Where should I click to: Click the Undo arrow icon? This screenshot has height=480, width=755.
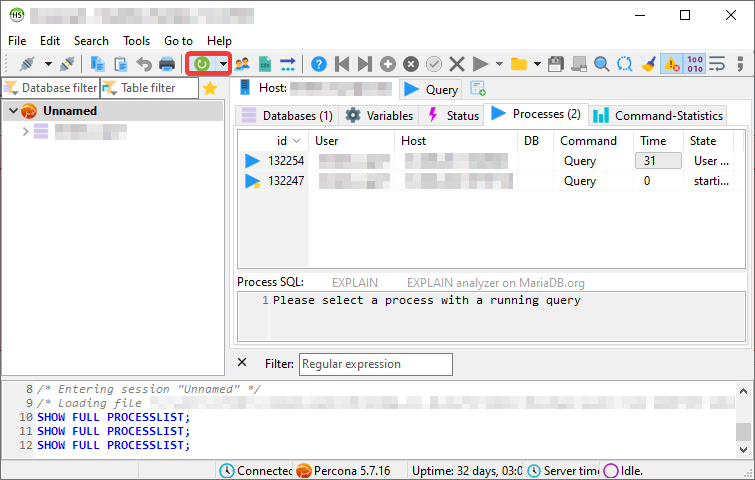click(144, 64)
